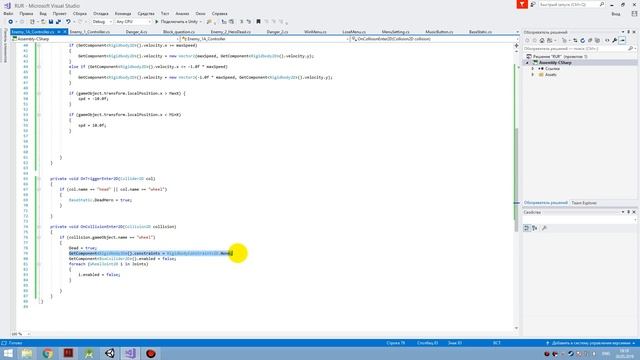Click the Save file toolbar icon

click(51, 22)
